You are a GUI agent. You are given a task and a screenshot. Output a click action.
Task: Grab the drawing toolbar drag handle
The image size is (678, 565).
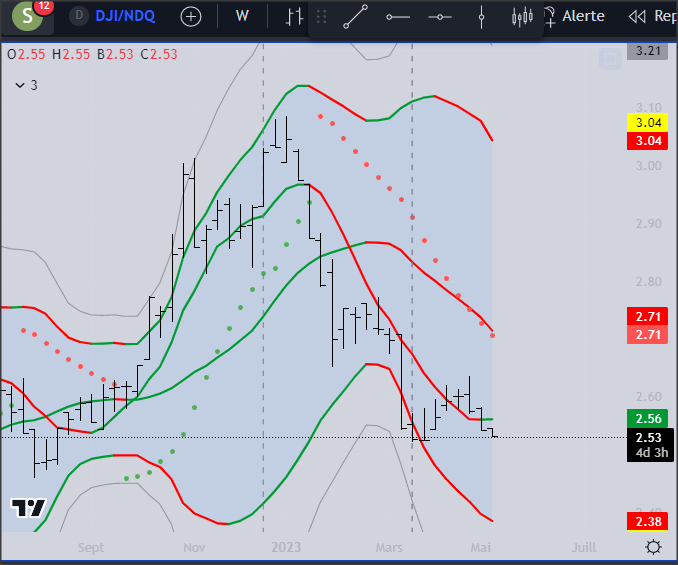(321, 17)
